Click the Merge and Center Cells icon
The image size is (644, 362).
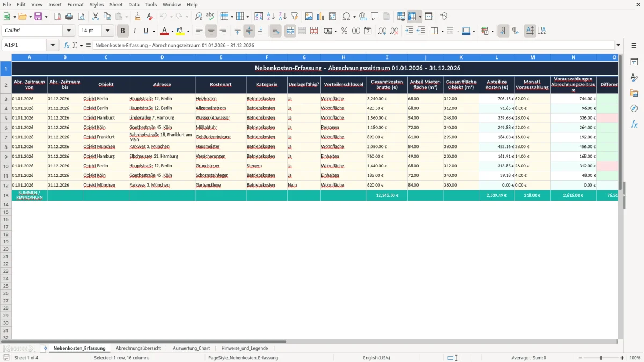[290, 31]
